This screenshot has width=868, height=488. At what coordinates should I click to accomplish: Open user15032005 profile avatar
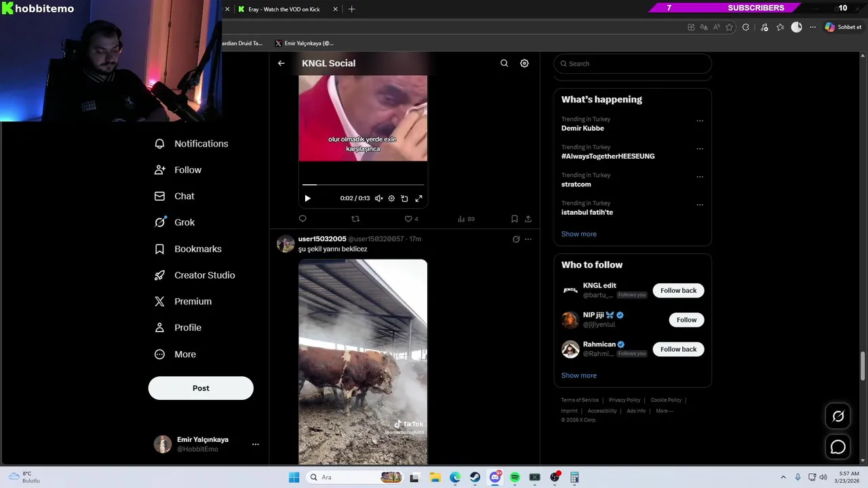click(285, 243)
